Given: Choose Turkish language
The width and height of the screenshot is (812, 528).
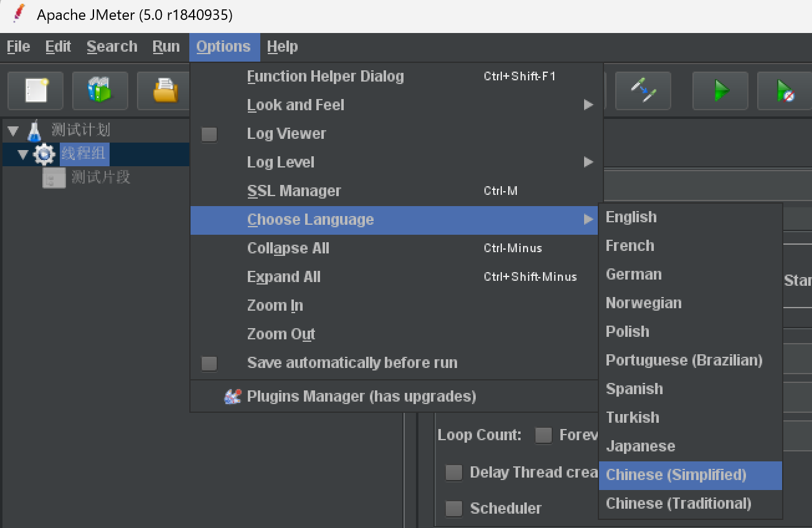Looking at the screenshot, I should tap(690, 418).
